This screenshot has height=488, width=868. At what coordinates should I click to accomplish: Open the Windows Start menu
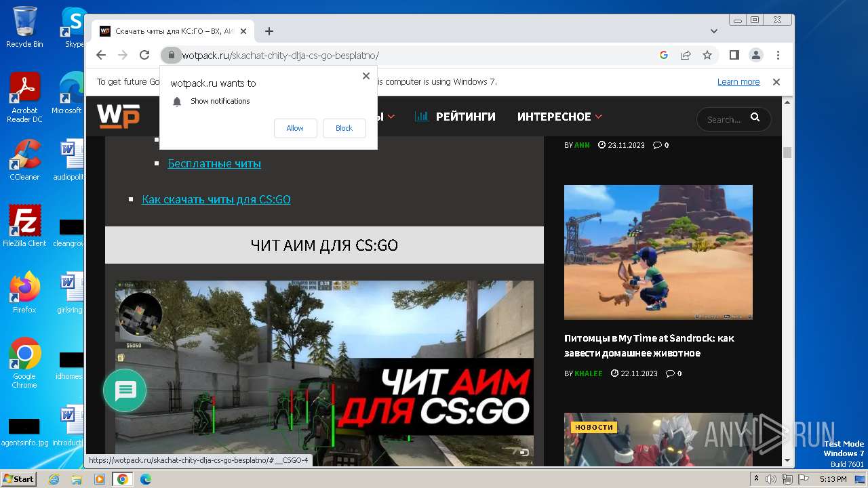tap(18, 479)
